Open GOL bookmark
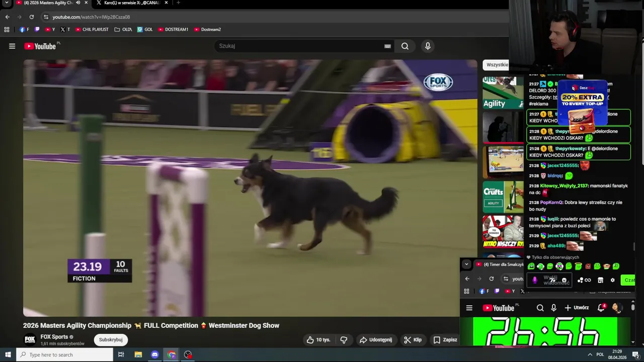The image size is (644, 362). click(145, 30)
